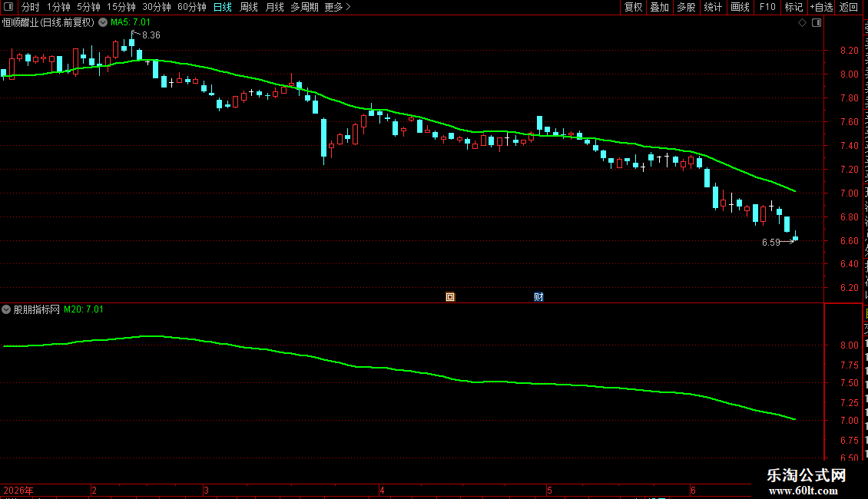The width and height of the screenshot is (868, 499).
Task: Switch to 日线 daily chart
Action: [223, 7]
